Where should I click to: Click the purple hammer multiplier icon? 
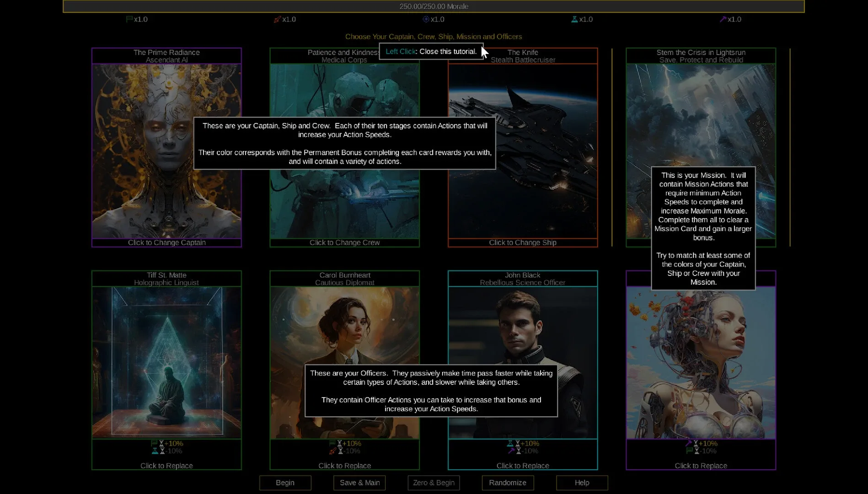723,19
